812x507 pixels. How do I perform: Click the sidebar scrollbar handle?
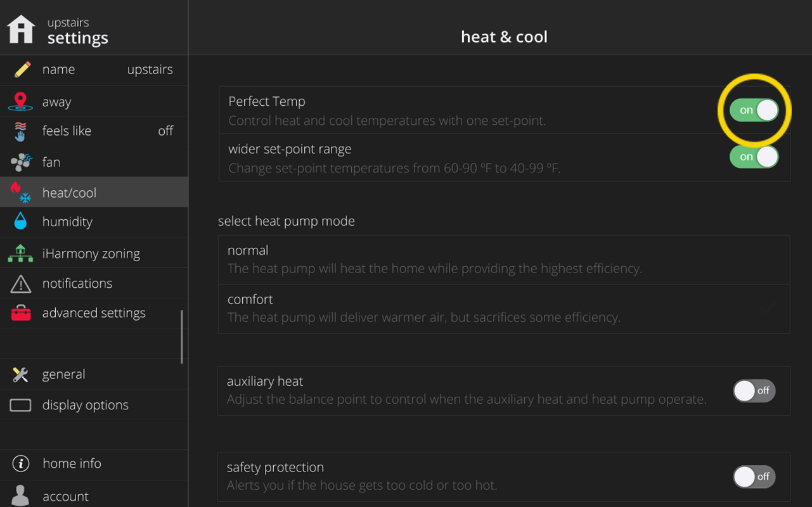182,337
